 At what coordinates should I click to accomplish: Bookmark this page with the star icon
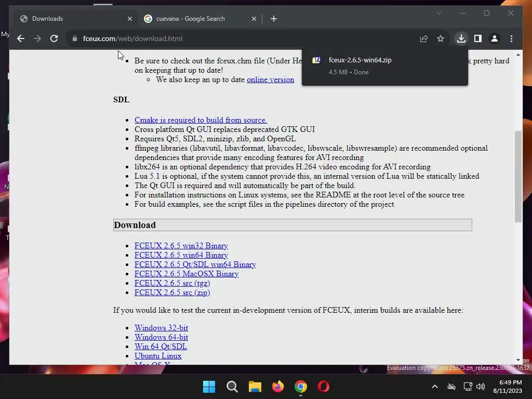tap(441, 38)
